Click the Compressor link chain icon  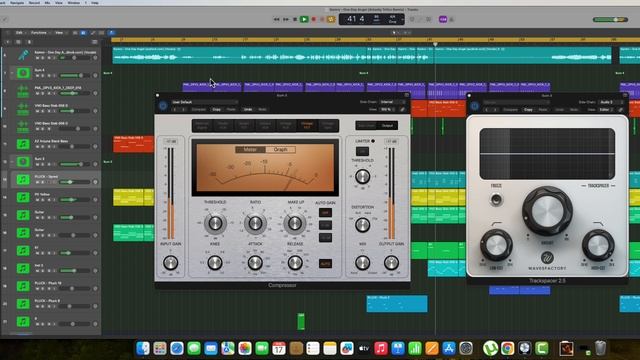402,109
